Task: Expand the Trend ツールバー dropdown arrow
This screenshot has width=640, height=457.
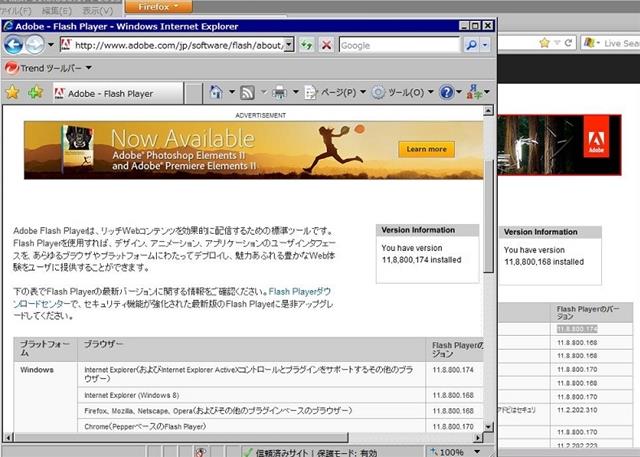Action: (89, 68)
